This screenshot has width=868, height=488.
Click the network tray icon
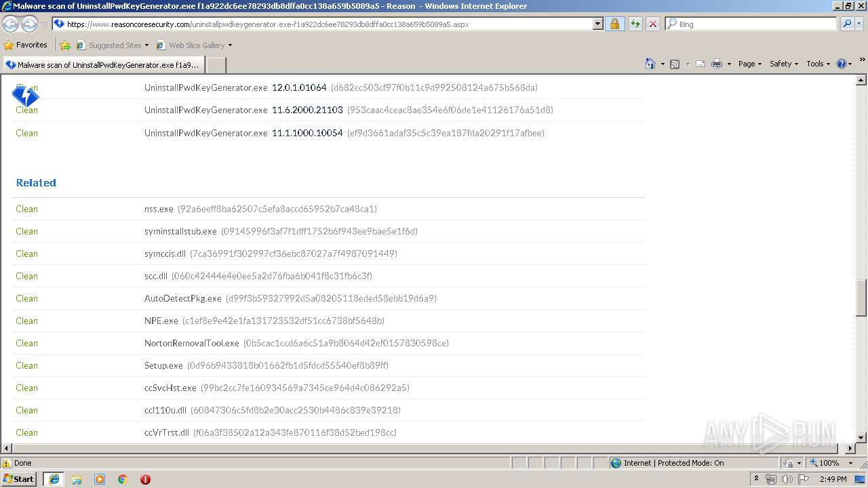point(771,479)
